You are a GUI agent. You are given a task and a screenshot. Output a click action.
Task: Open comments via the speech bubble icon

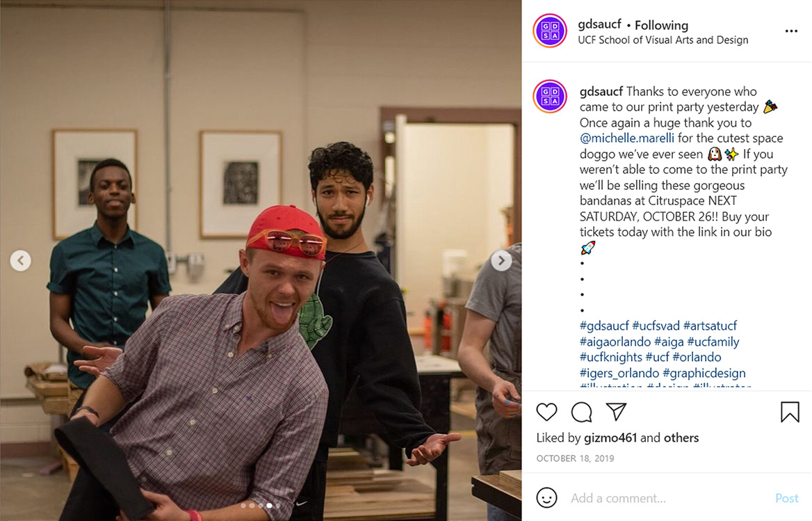tap(582, 412)
